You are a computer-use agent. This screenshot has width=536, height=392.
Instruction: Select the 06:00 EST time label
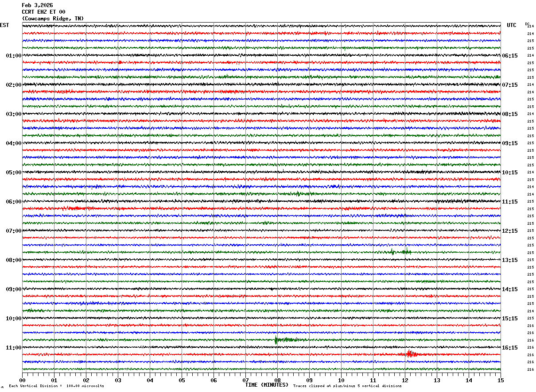coord(14,202)
